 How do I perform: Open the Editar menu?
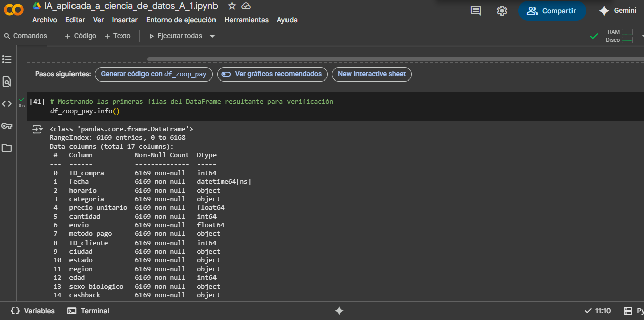[x=75, y=20]
